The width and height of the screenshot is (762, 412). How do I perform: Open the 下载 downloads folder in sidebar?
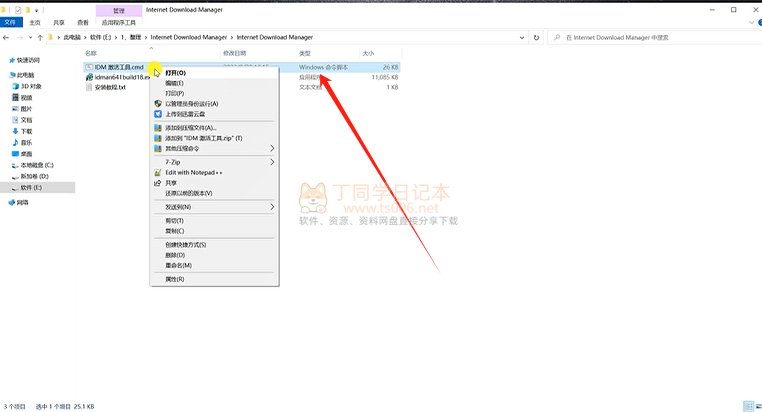(22, 131)
